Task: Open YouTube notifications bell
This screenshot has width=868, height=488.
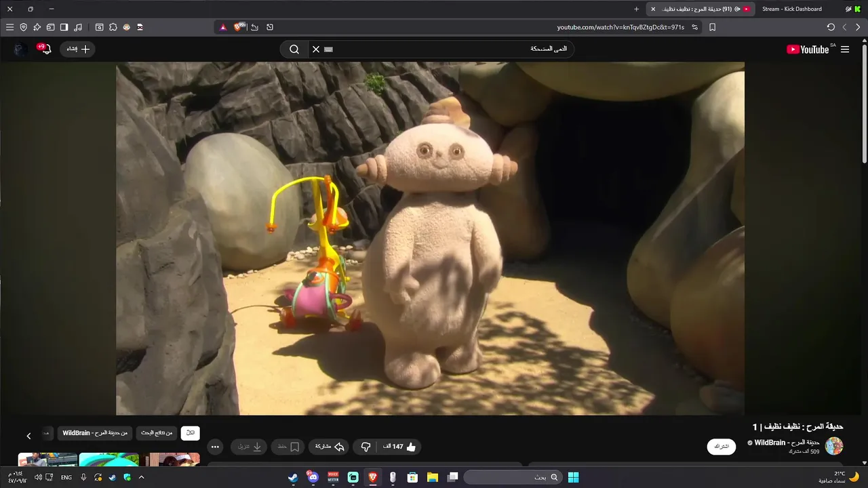Action: (x=47, y=49)
